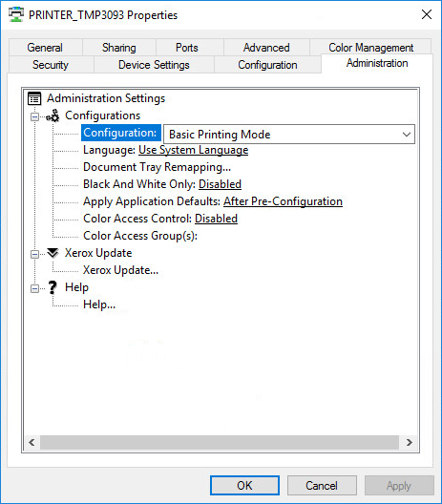442x504 pixels.
Task: Click the horizontal scrollbar right arrow
Action: (410, 443)
